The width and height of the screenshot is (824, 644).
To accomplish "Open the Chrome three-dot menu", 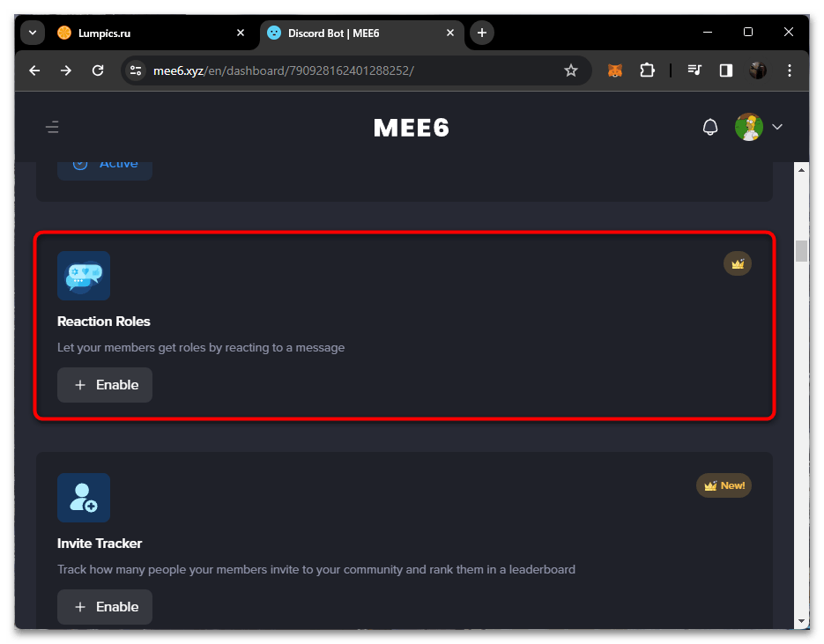I will coord(789,70).
